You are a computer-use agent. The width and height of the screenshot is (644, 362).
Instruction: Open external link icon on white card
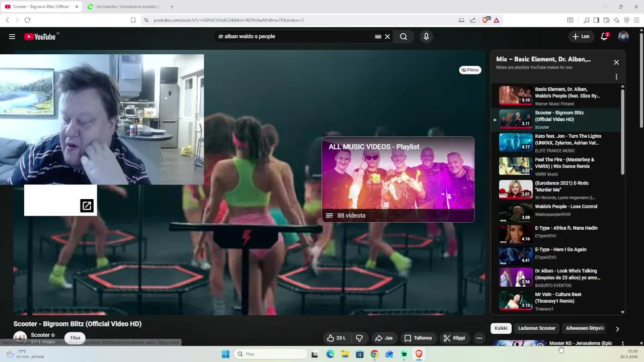(x=87, y=206)
